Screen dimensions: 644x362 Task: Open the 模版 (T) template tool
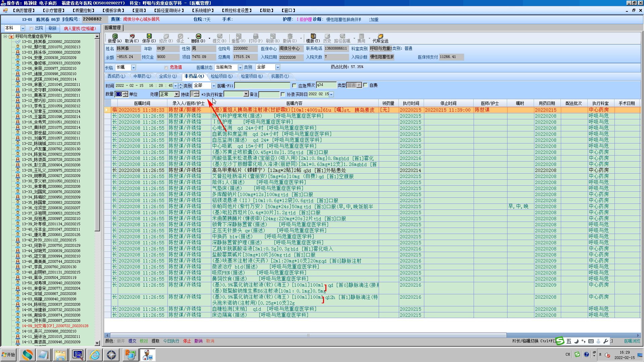tap(313, 36)
